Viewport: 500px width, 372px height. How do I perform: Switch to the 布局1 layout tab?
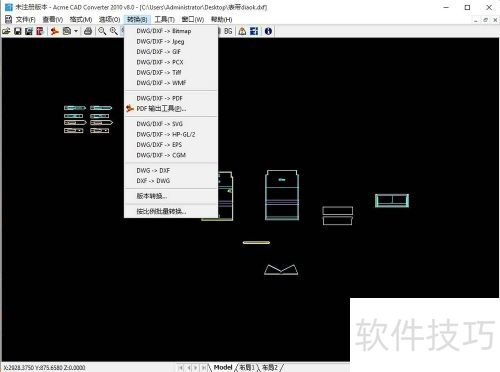[247, 367]
